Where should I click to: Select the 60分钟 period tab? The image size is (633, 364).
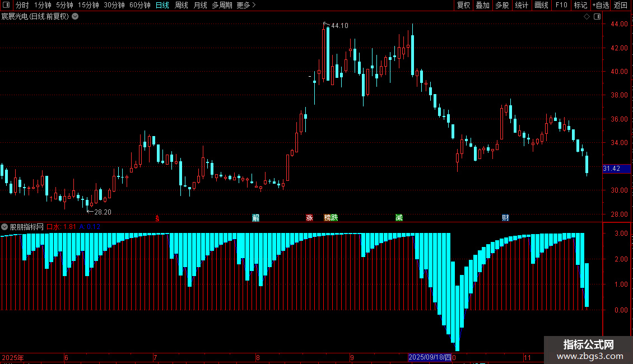140,5
